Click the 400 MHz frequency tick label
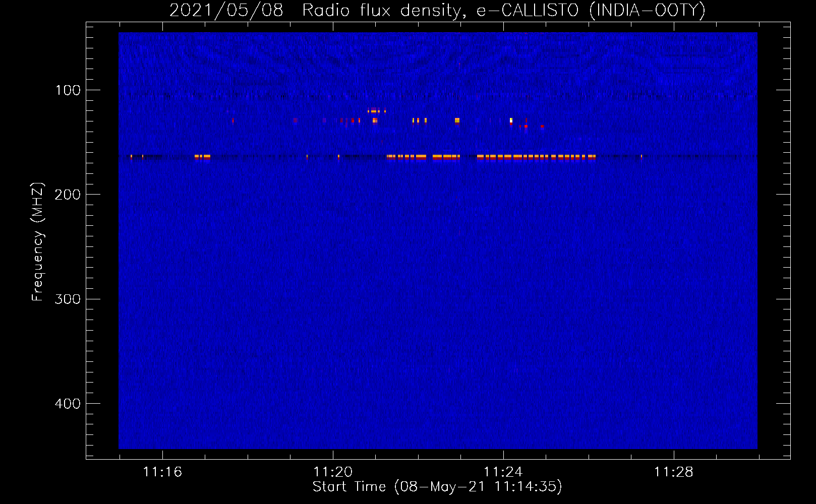 [68, 404]
